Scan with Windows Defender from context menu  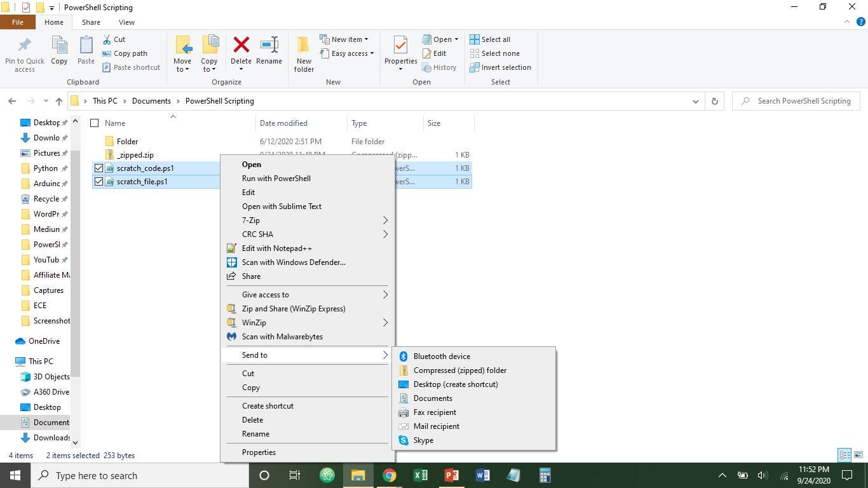click(x=294, y=262)
